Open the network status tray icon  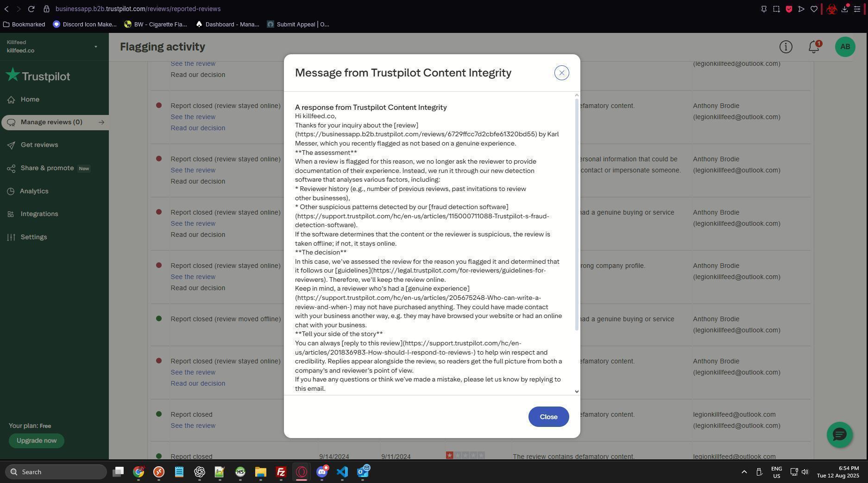[x=794, y=472]
